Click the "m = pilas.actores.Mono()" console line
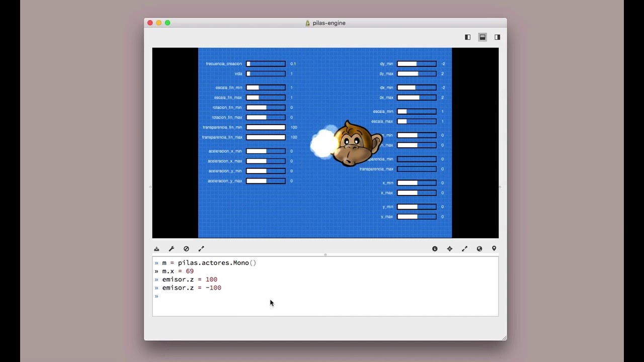This screenshot has width=644, height=362. [209, 263]
